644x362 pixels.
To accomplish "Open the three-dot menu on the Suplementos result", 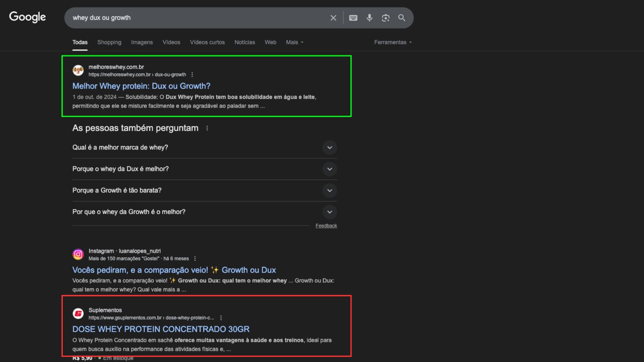I will (x=221, y=317).
